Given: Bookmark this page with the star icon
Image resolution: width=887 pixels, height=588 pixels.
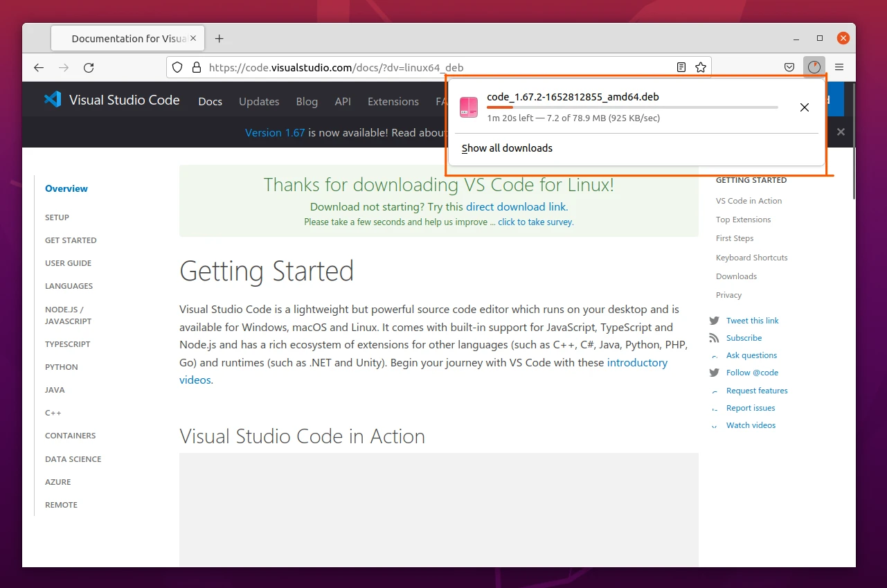Looking at the screenshot, I should tap(701, 67).
